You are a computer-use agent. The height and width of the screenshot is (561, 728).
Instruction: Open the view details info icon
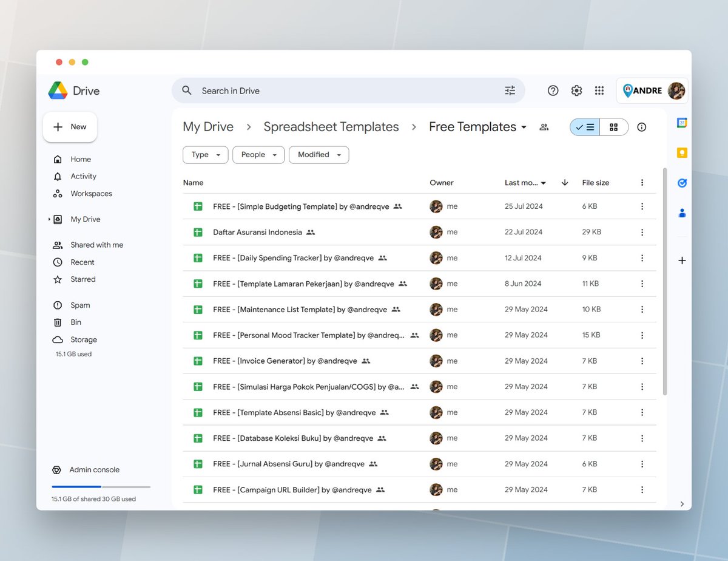pos(642,127)
